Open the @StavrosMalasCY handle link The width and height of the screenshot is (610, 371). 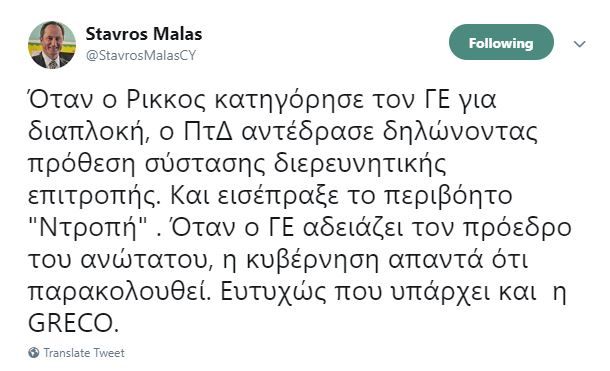(141, 55)
